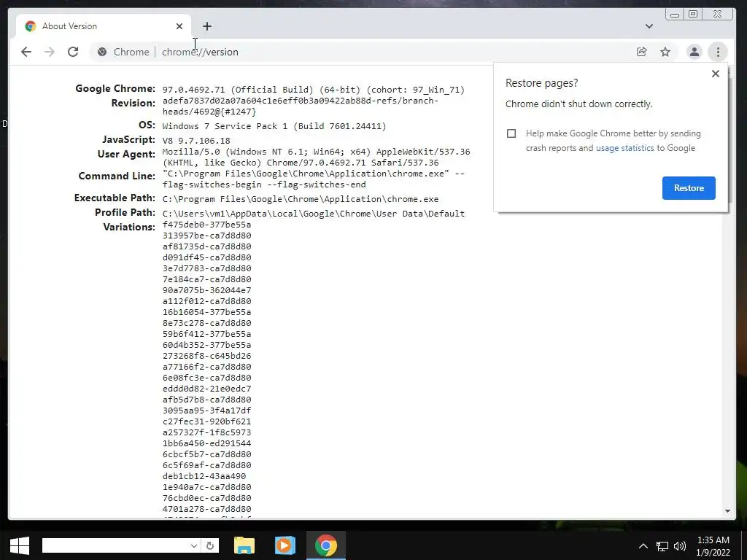Click the variation 4701a278-ca7d8d80
This screenshot has height=560, width=747.
[x=206, y=509]
